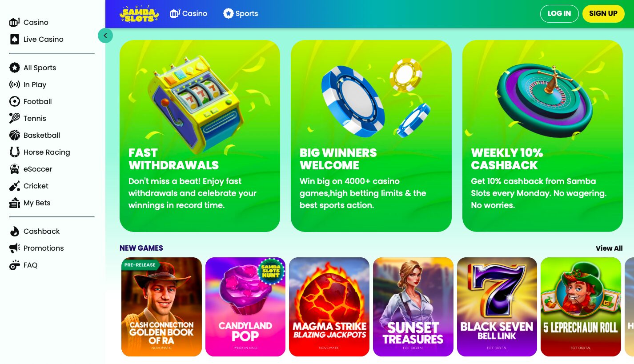This screenshot has width=634, height=364.
Task: Open View All new games link
Action: click(609, 248)
